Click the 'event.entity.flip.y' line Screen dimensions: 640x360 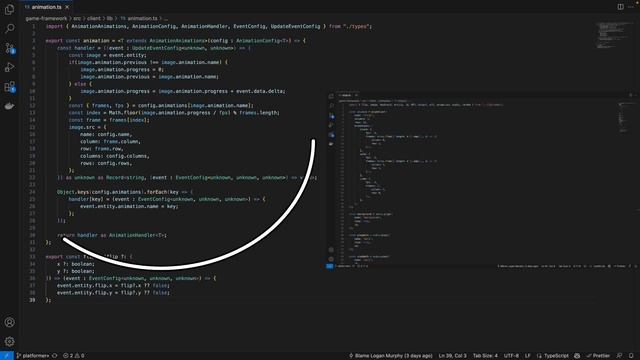tap(113, 293)
